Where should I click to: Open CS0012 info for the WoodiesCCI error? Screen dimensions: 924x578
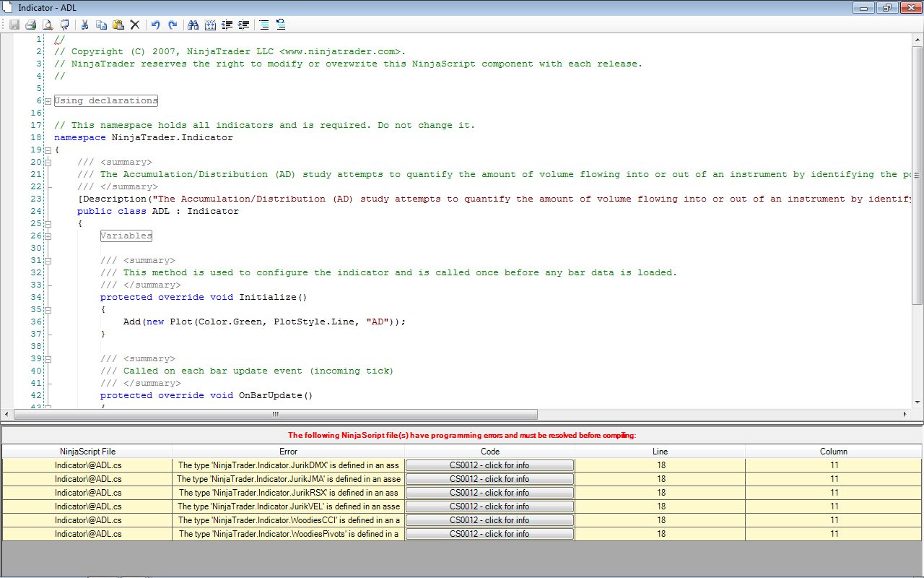(489, 520)
